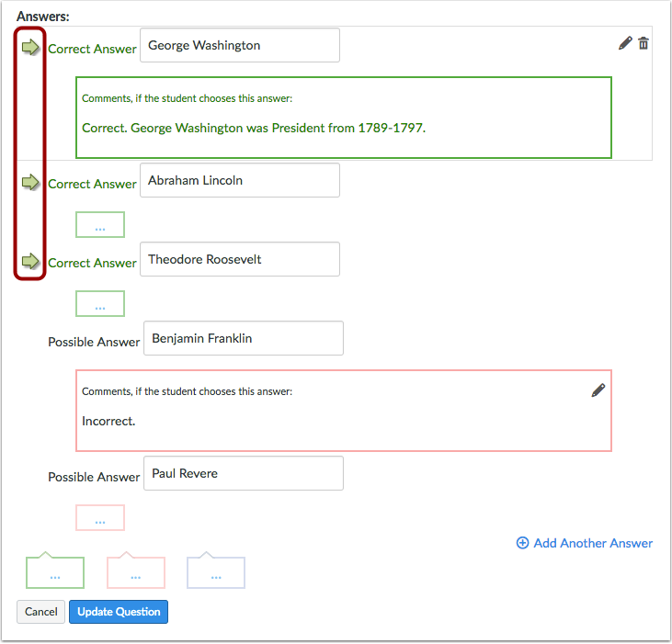This screenshot has height=644, width=672.
Task: Open the blue general comment box
Action: (x=216, y=571)
